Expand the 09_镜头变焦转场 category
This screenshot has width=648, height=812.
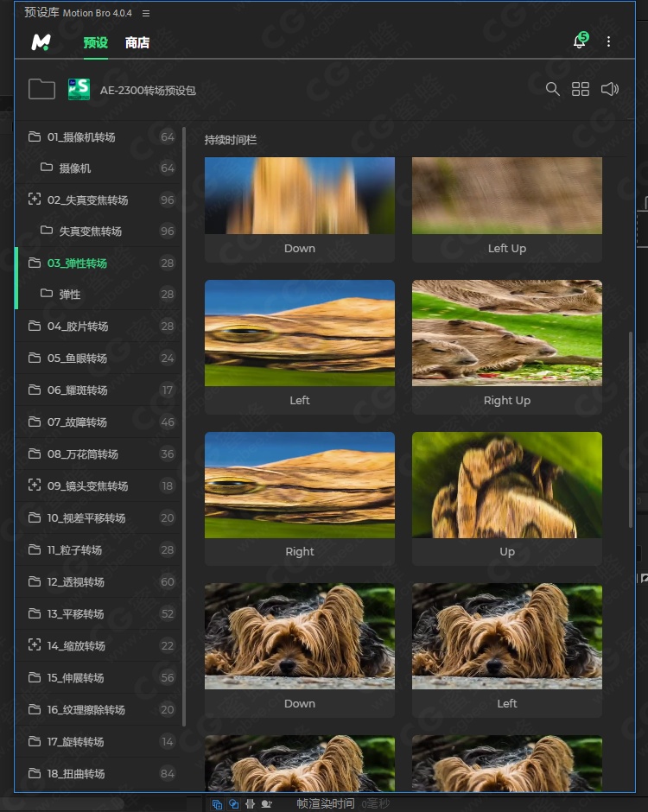(x=98, y=485)
